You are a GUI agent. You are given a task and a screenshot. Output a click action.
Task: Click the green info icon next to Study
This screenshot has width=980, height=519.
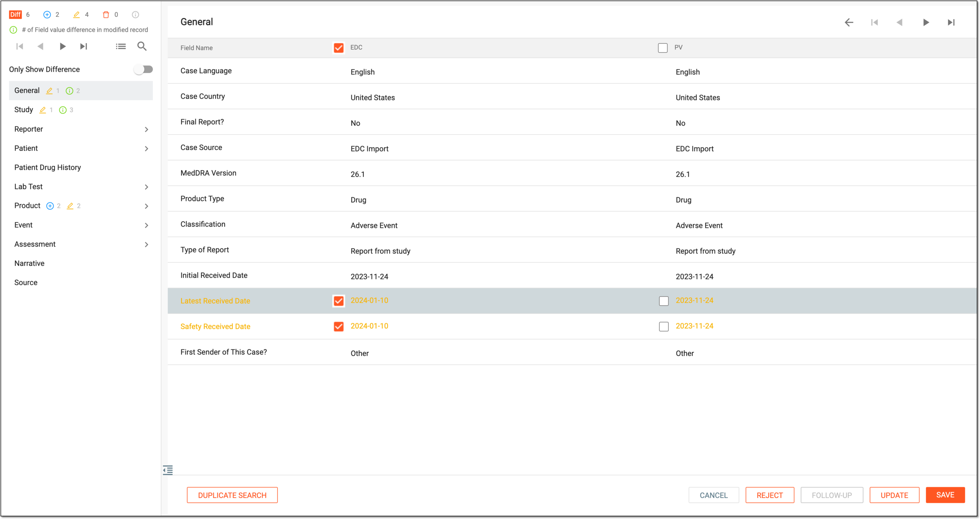pos(63,110)
